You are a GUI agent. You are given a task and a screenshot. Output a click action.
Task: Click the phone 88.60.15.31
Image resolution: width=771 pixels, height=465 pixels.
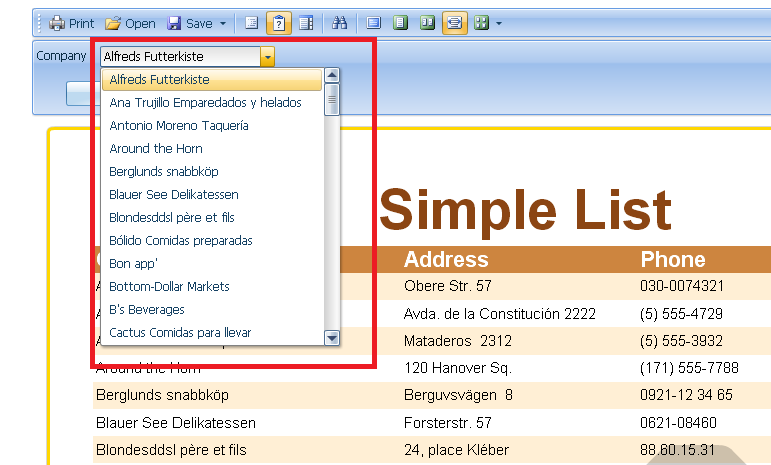pos(678,450)
